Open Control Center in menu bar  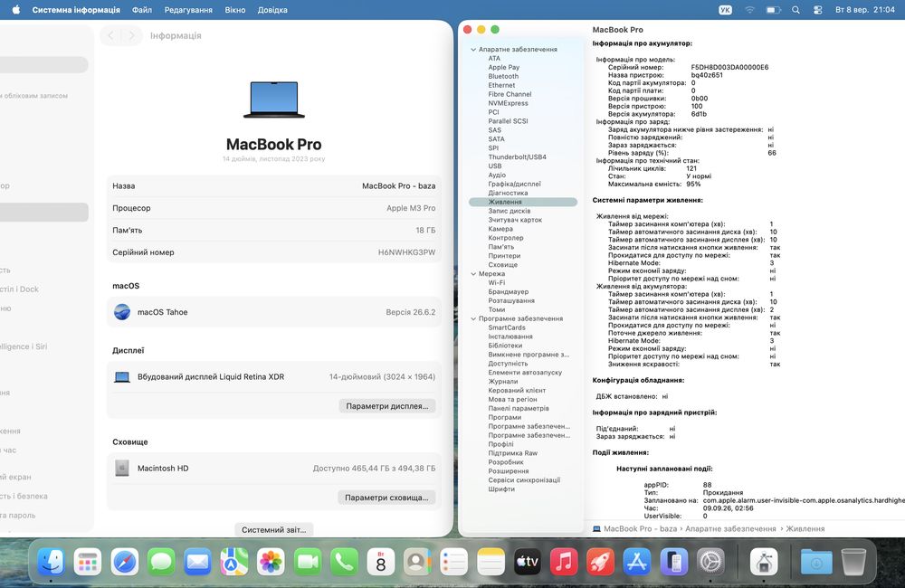(x=817, y=10)
